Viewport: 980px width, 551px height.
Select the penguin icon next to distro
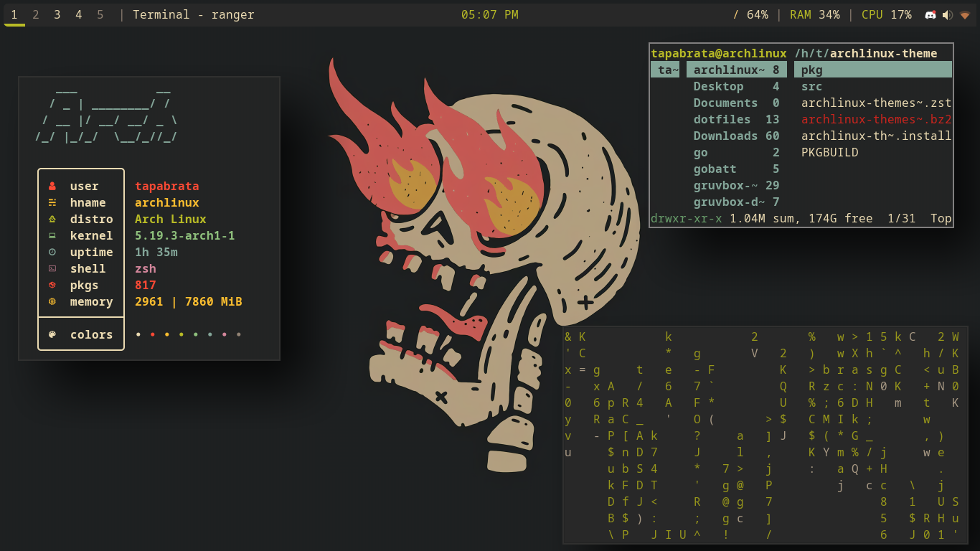point(52,219)
